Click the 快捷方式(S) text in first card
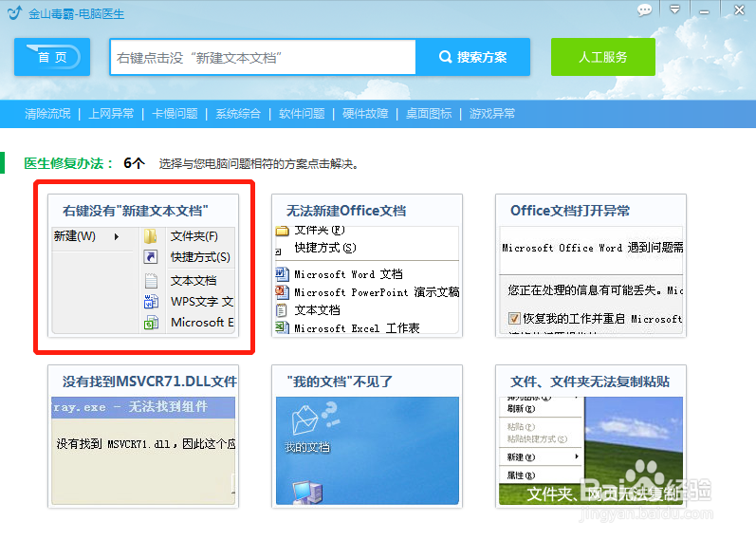The height and width of the screenshot is (540, 756). [200, 257]
